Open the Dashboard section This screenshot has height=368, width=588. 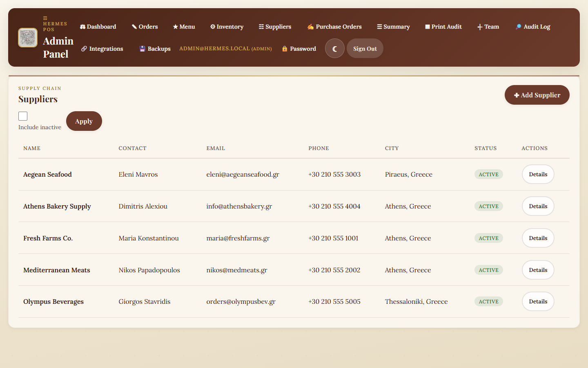tap(98, 27)
